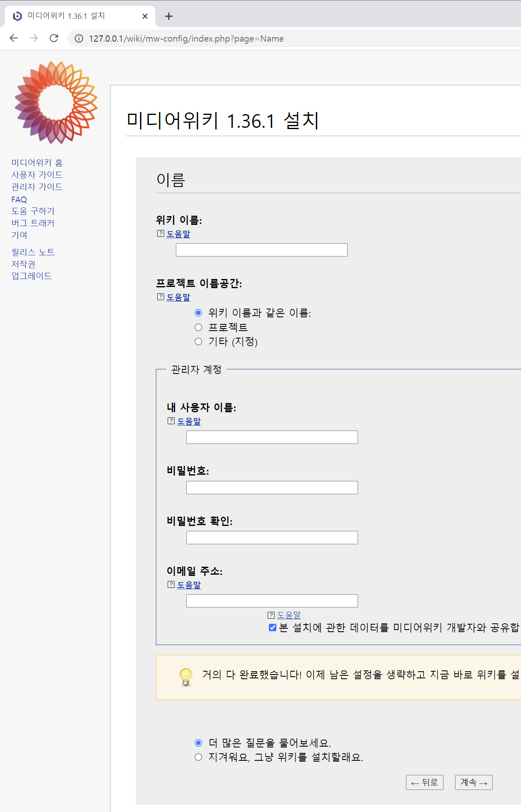The width and height of the screenshot is (521, 812).
Task: Expand 도움말 link under 내 사용자 이름
Action: (189, 421)
